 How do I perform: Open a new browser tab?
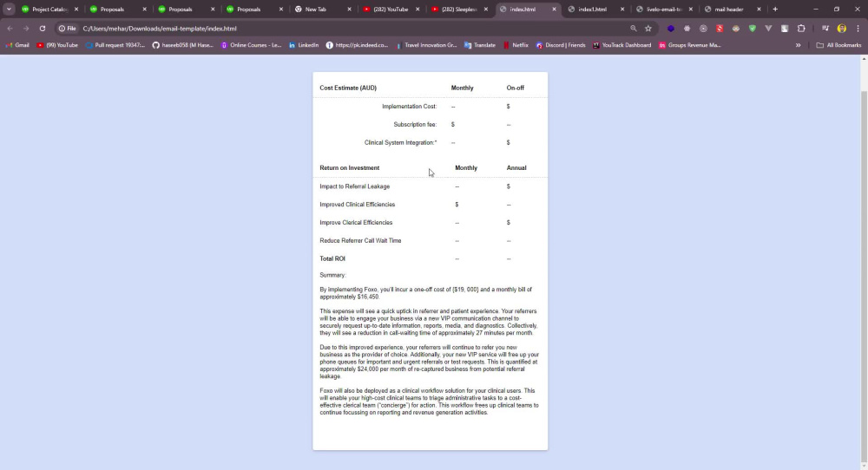tap(775, 10)
